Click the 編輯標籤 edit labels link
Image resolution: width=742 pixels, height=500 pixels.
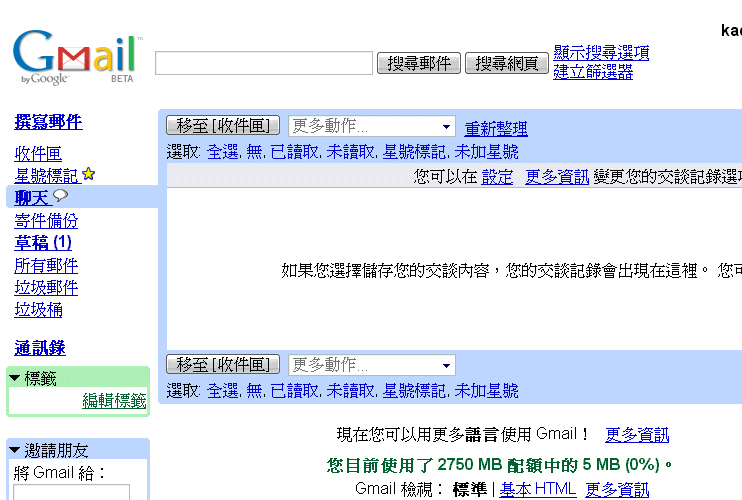(114, 401)
